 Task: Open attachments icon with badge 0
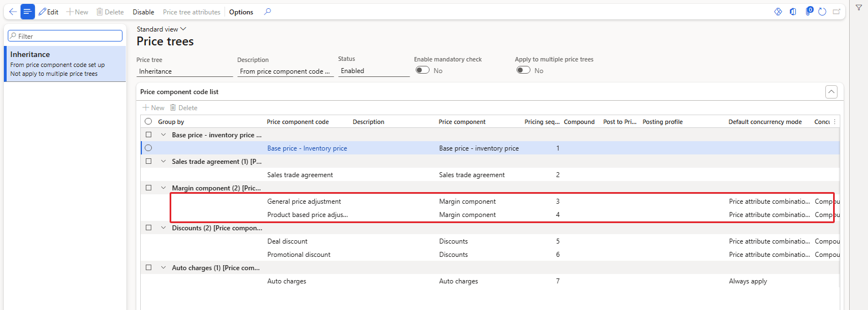click(809, 12)
